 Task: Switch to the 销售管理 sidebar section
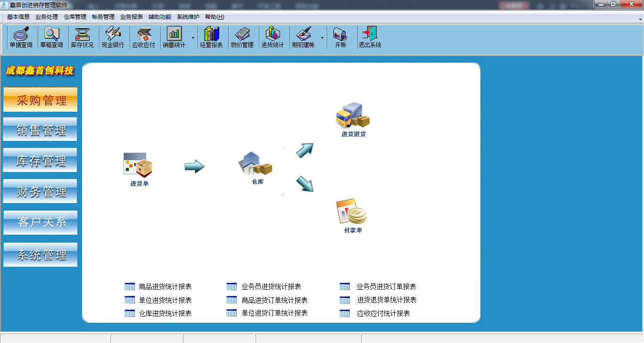pyautogui.click(x=40, y=129)
